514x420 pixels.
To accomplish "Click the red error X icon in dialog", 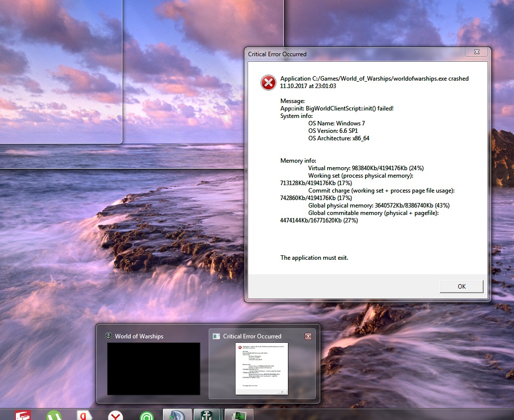I will point(268,83).
